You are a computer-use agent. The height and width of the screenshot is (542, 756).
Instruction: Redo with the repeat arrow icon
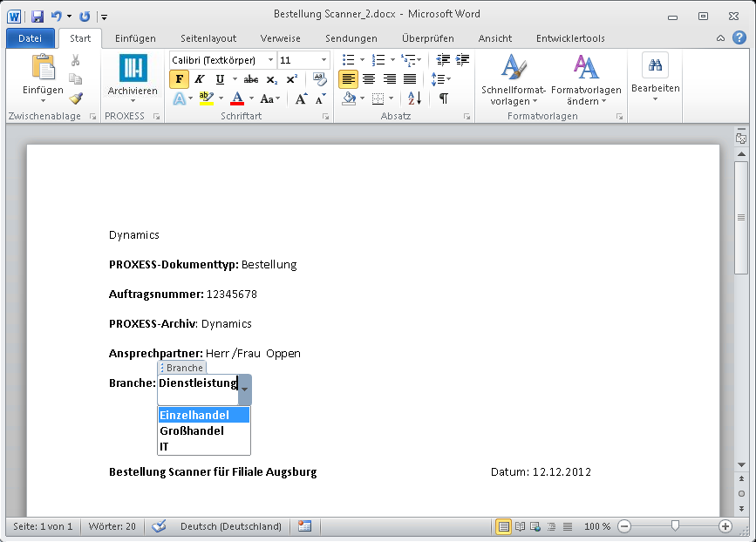[85, 17]
